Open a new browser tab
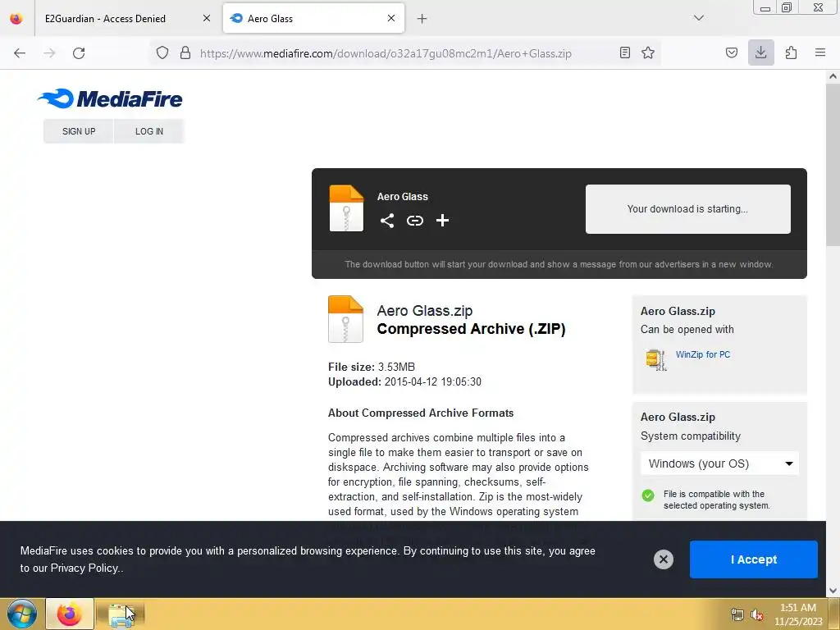 [x=422, y=19]
